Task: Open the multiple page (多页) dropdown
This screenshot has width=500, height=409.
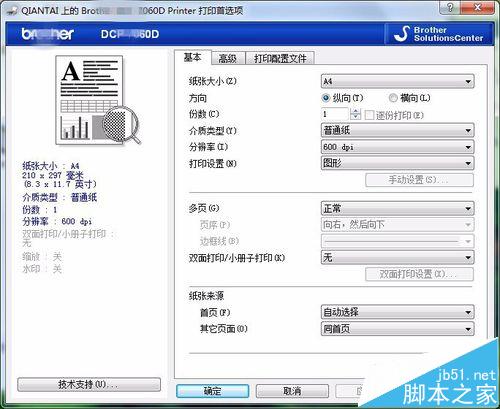Action: [397, 208]
